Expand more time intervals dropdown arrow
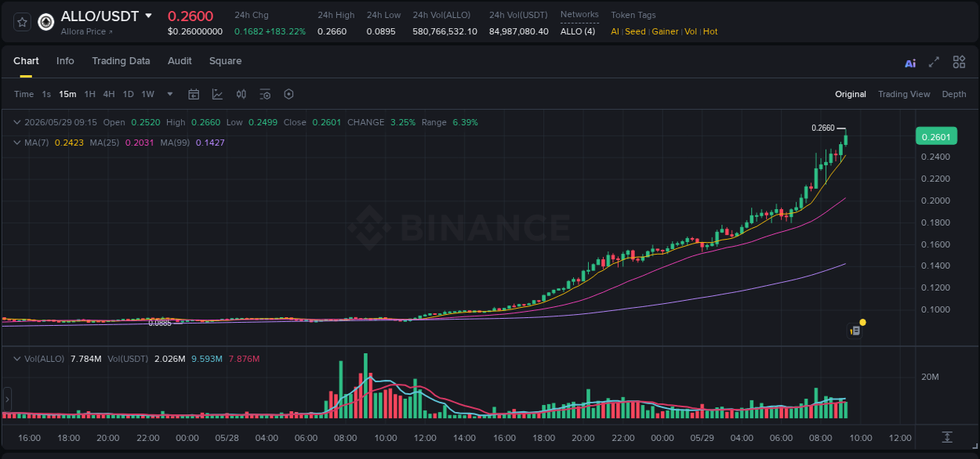Viewport: 980px width, 459px height. (x=170, y=94)
